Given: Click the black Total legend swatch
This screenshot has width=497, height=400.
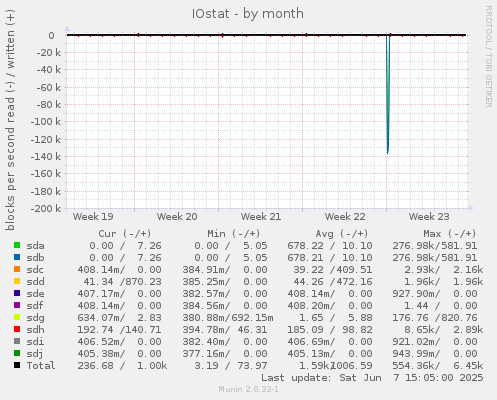Looking at the screenshot, I should pyautogui.click(x=17, y=365).
